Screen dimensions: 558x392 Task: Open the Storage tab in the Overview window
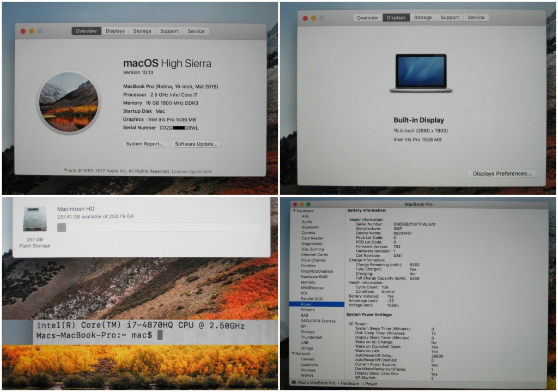coord(142,31)
